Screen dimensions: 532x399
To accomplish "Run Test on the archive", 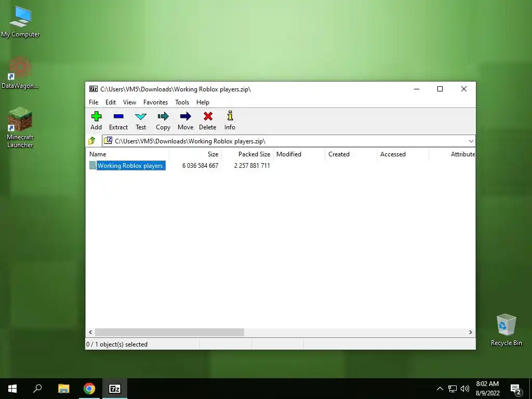I will [x=141, y=121].
